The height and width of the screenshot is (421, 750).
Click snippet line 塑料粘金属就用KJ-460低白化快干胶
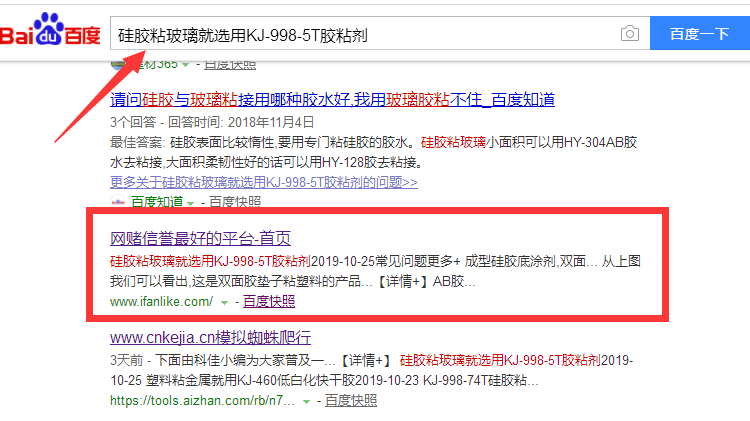[251, 380]
